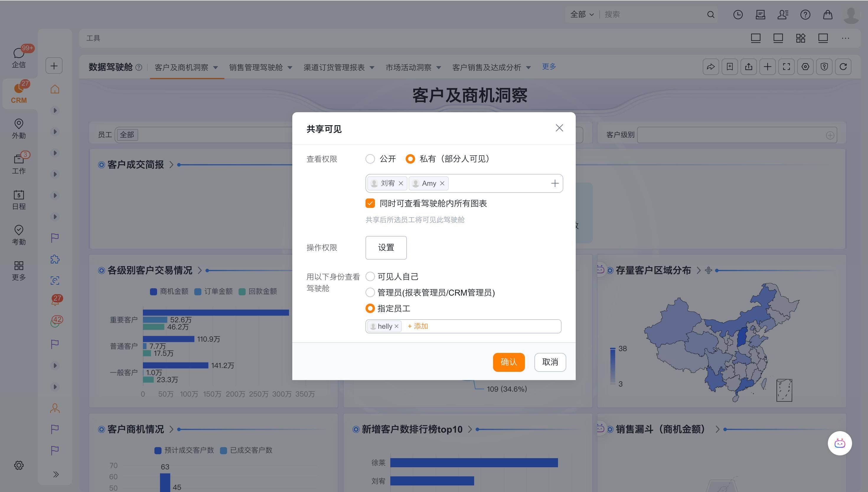The width and height of the screenshot is (868, 492).
Task: Expand 市场活动洞察 tab dropdown
Action: pos(439,68)
